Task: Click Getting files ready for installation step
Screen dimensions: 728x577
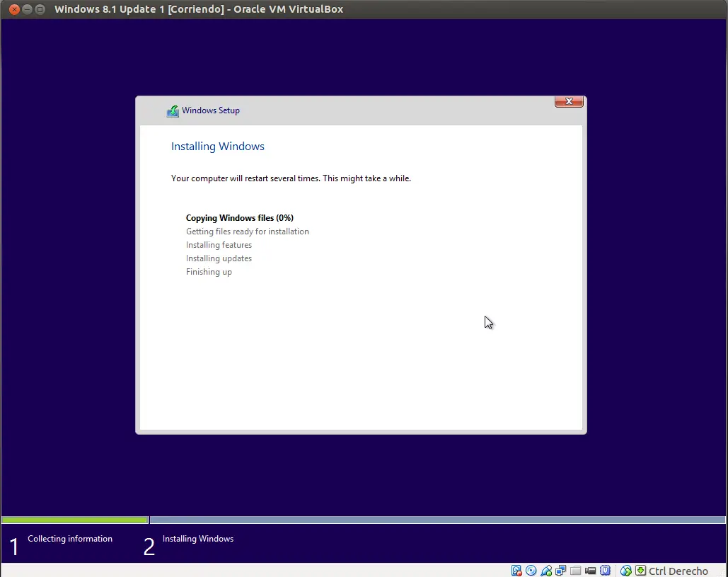Action: click(x=248, y=232)
